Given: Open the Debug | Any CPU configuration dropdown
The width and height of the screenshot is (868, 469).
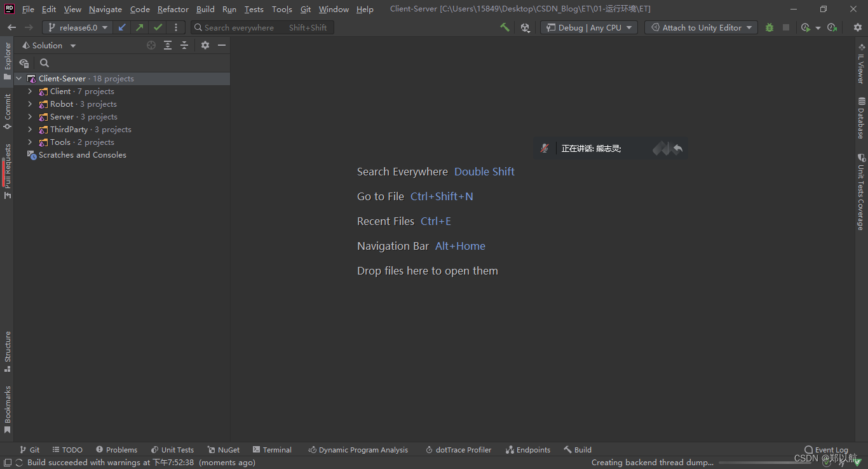Looking at the screenshot, I should coord(588,27).
